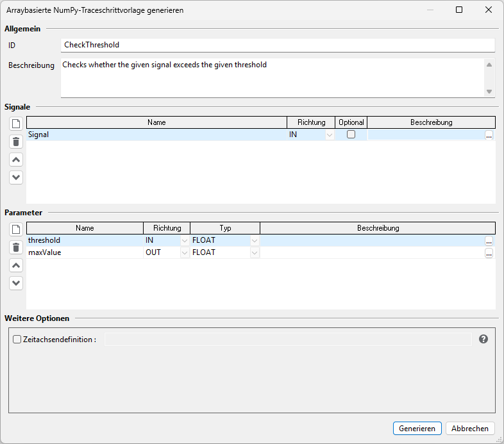Maximize the dialog window
This screenshot has width=504, height=444.
[459, 10]
